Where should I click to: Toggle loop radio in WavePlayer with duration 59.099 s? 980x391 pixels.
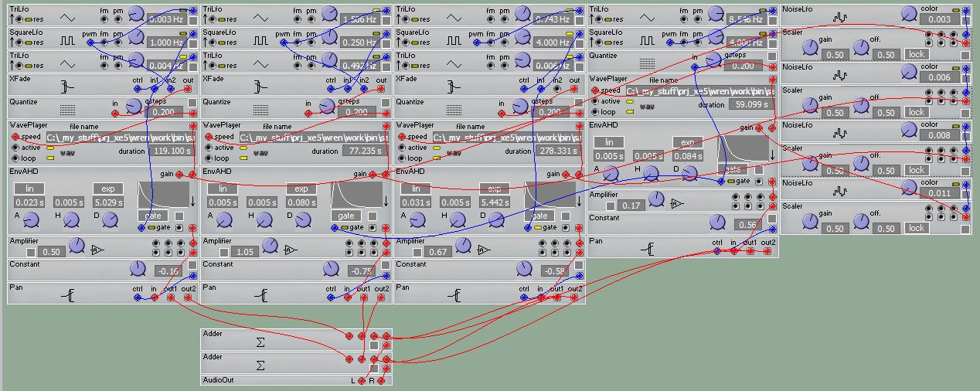596,111
